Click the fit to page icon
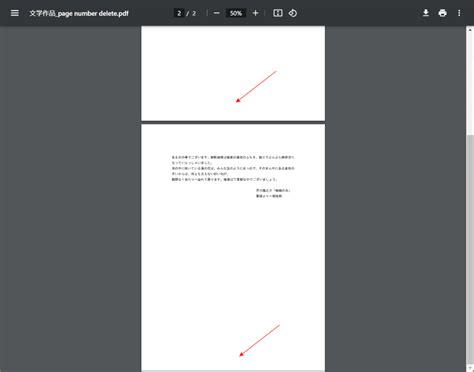This screenshot has height=372, width=474. click(278, 13)
